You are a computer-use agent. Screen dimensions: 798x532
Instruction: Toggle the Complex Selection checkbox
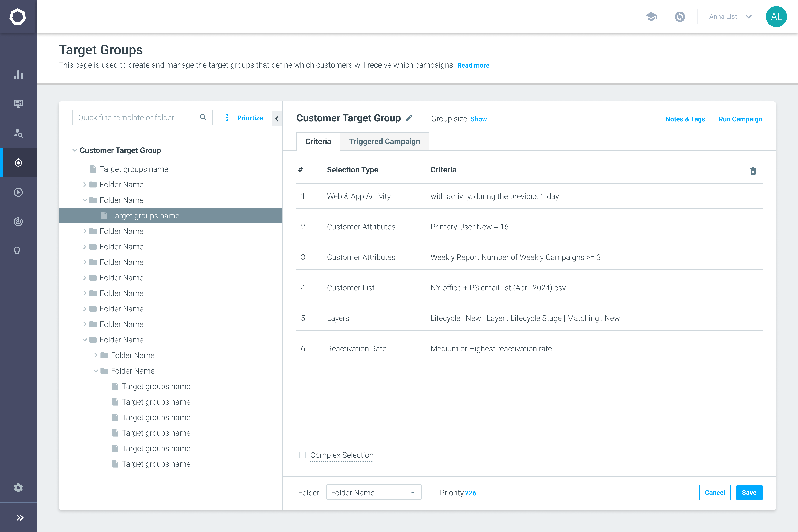point(303,455)
